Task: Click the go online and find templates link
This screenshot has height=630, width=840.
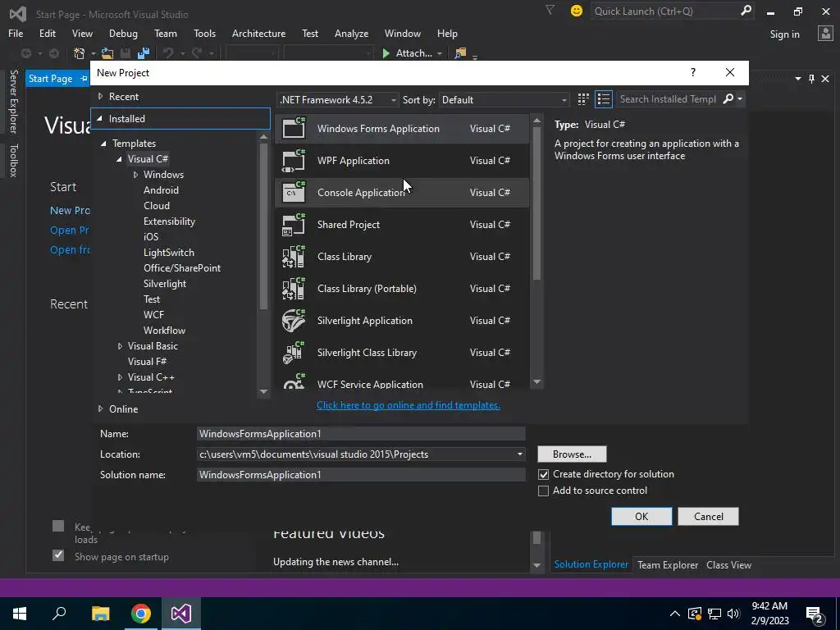Action: 409,405
